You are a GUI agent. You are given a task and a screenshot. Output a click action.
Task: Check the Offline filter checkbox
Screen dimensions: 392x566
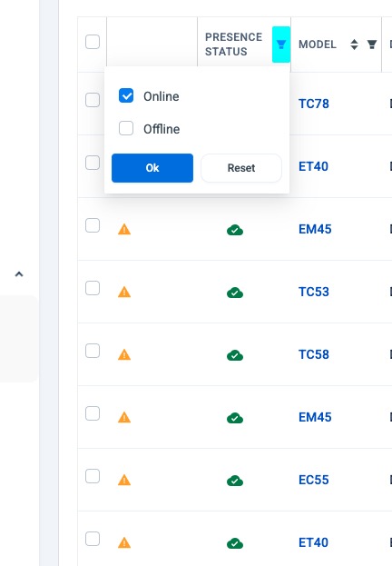[x=126, y=128]
